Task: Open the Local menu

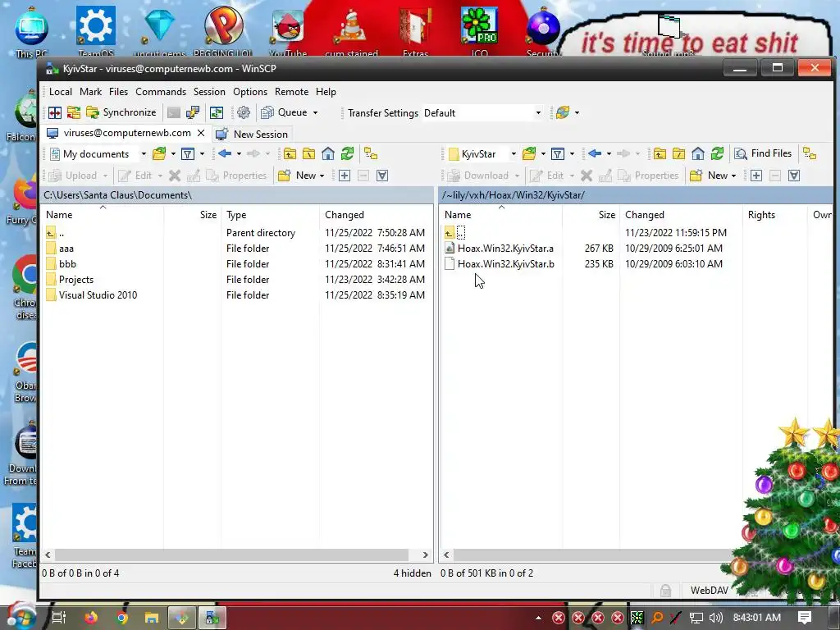Action: point(61,92)
